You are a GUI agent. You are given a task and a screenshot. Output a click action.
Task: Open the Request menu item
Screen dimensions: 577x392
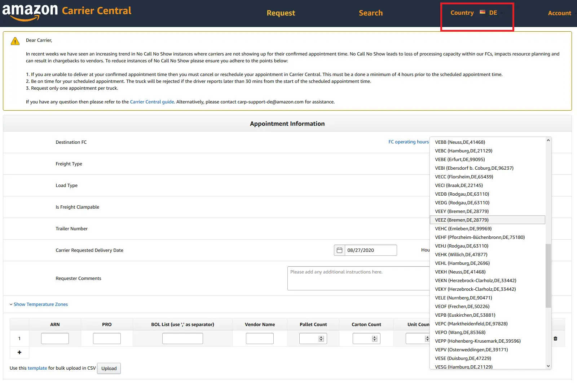click(281, 13)
